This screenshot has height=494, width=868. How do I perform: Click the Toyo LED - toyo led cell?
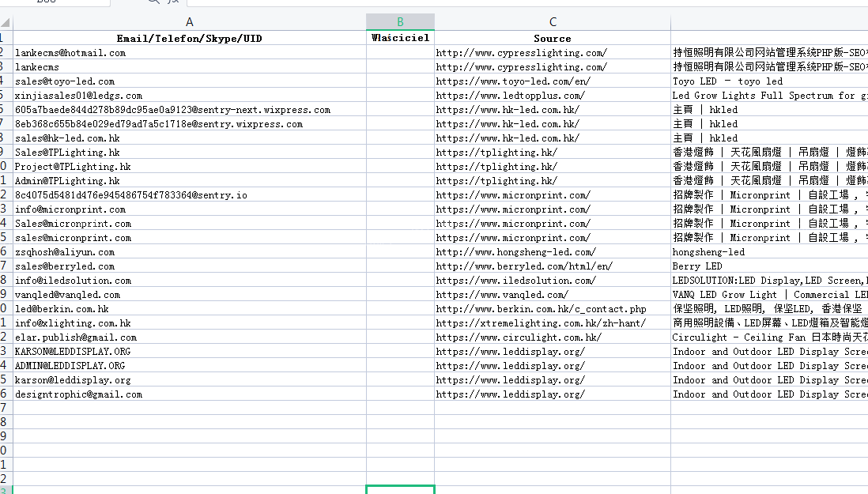coord(769,81)
